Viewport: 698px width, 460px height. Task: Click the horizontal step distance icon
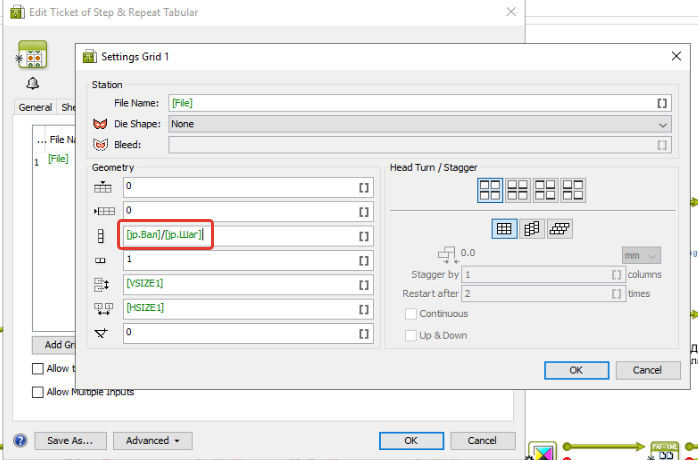(103, 309)
